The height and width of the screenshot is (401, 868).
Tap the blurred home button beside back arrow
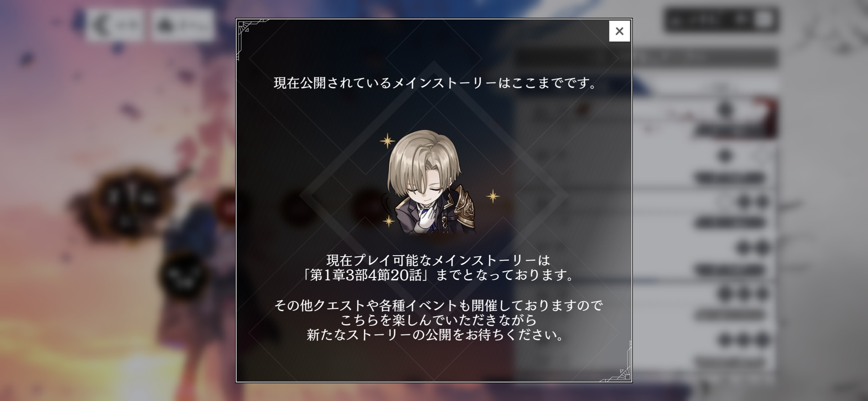coord(182,25)
